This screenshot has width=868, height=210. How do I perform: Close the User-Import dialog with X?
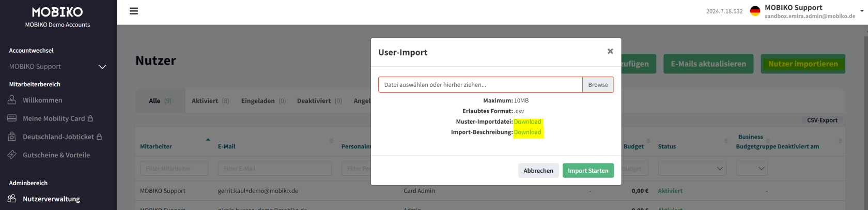(610, 51)
